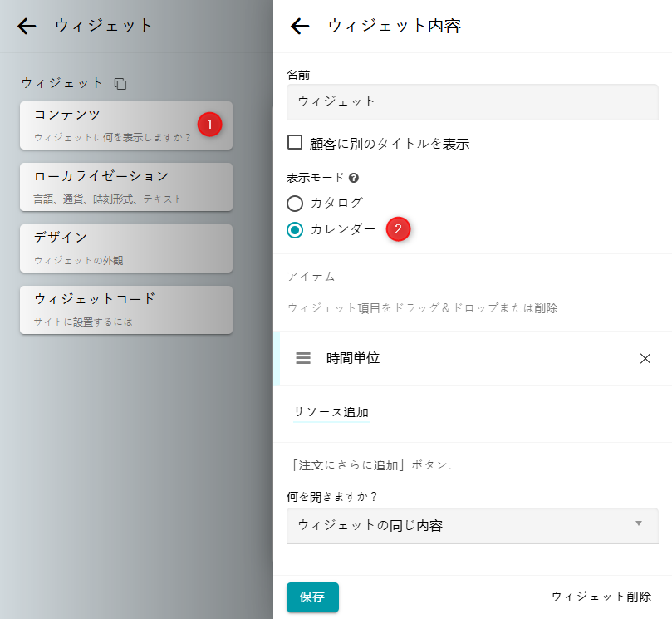Click help icon beside 表示モード

[354, 178]
